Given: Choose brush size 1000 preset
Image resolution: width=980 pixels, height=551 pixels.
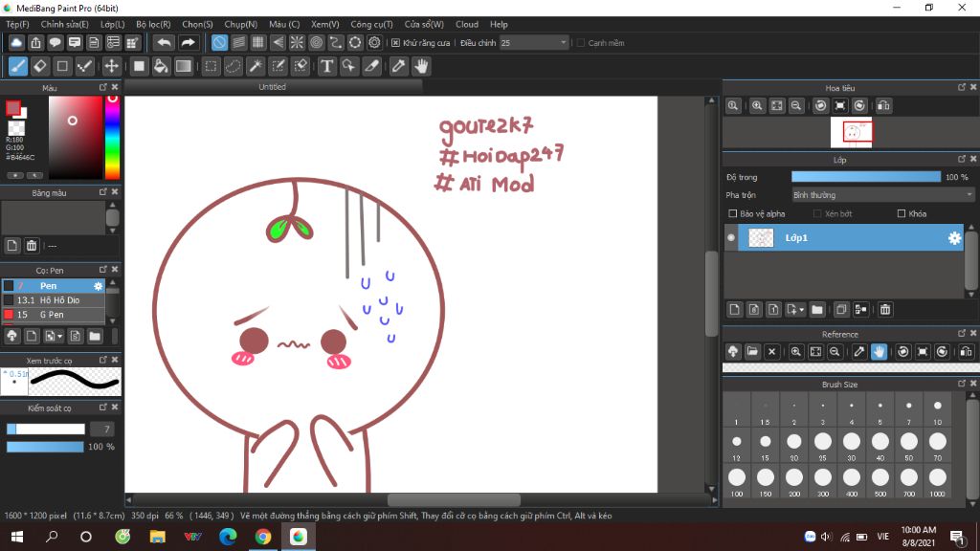Looking at the screenshot, I should click(938, 482).
